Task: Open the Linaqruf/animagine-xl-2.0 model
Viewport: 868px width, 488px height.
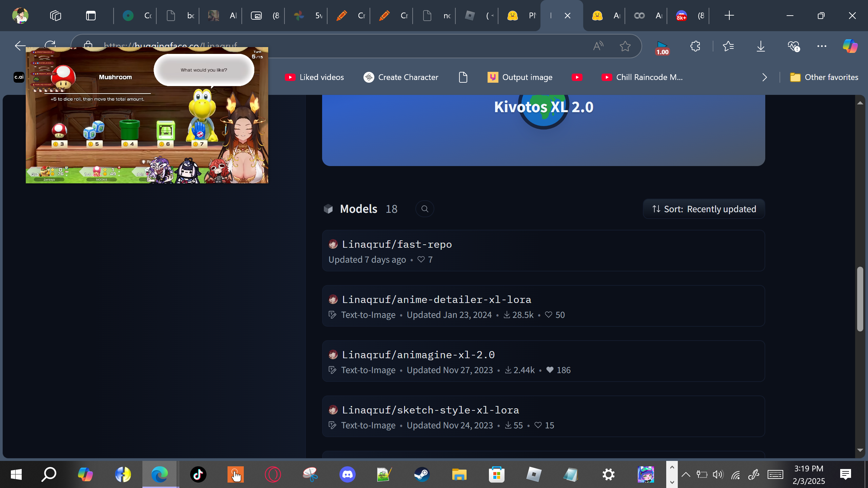Action: pyautogui.click(x=544, y=361)
